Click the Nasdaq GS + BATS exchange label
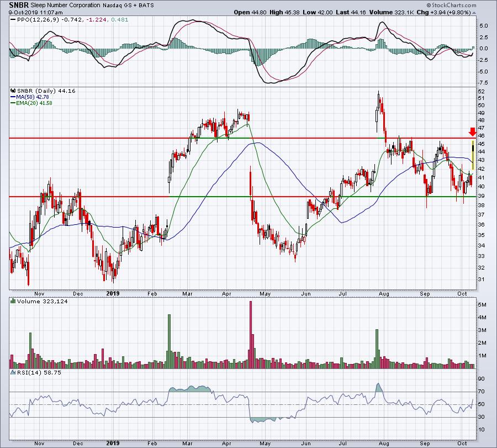The width and height of the screenshot is (497, 448). (128, 6)
